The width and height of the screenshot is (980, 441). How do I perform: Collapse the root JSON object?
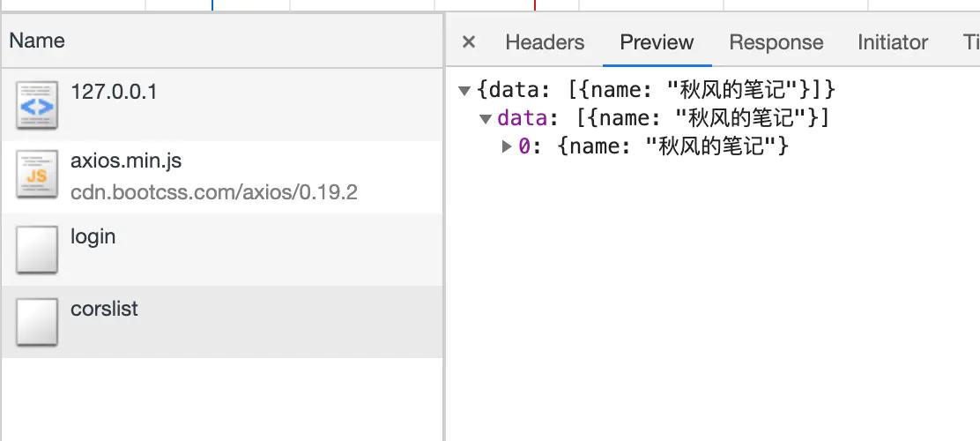point(464,91)
